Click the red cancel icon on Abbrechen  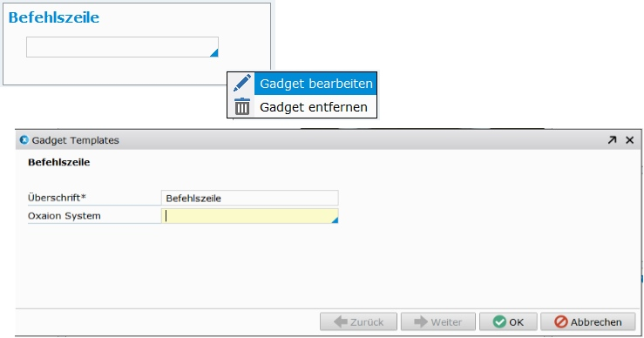[560, 321]
